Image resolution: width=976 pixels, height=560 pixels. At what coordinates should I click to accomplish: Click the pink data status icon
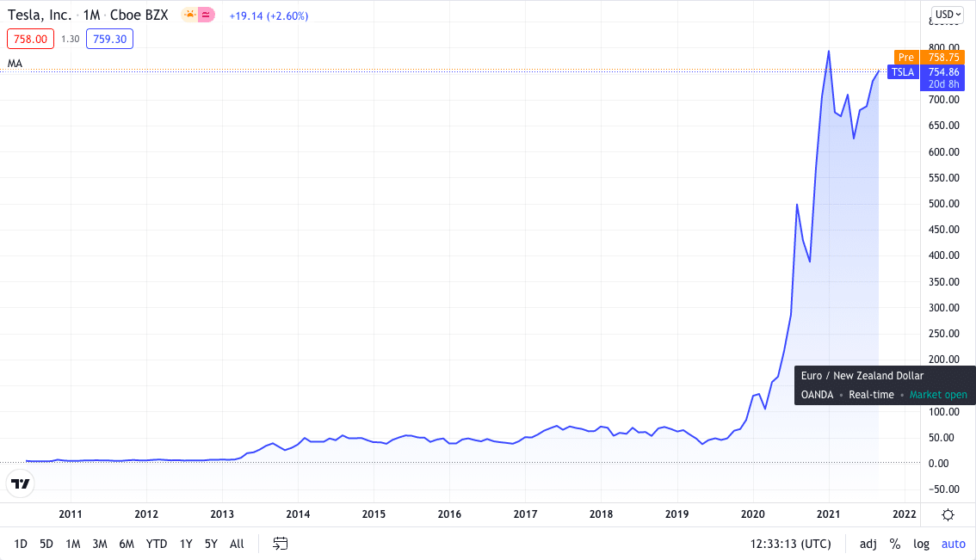206,15
